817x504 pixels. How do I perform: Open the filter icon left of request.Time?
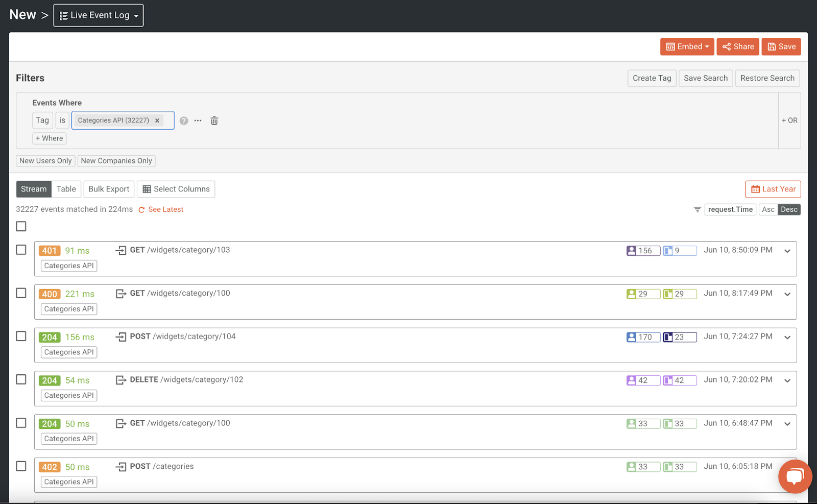(x=697, y=209)
